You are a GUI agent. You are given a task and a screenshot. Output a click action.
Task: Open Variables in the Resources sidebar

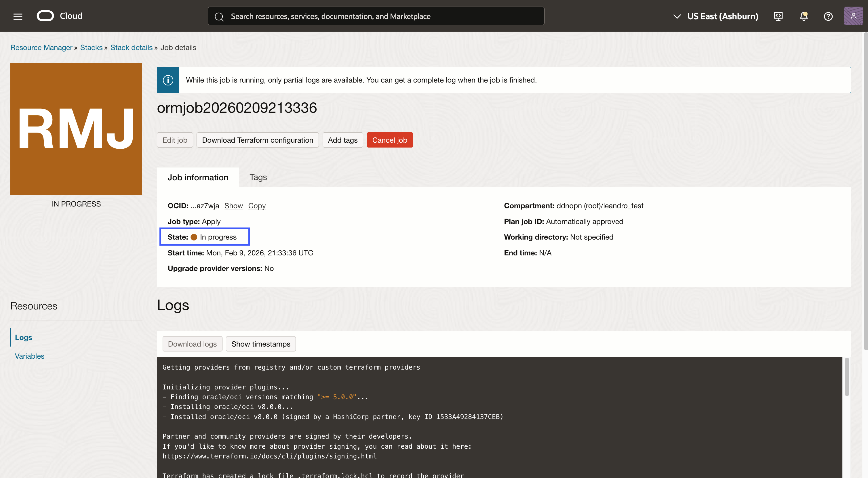(x=29, y=356)
